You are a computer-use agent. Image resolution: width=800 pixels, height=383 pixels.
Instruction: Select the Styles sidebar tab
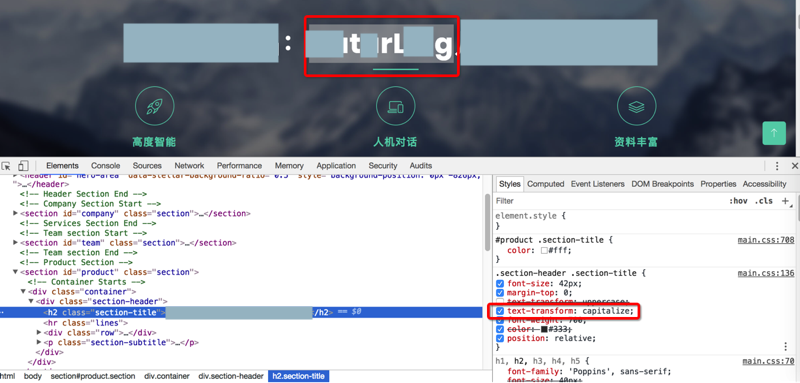(509, 184)
